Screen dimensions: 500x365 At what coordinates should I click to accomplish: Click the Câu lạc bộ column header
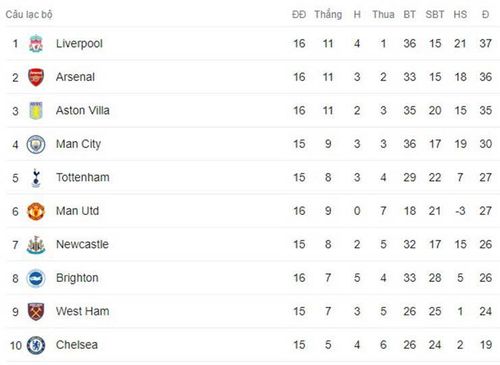click(x=29, y=15)
